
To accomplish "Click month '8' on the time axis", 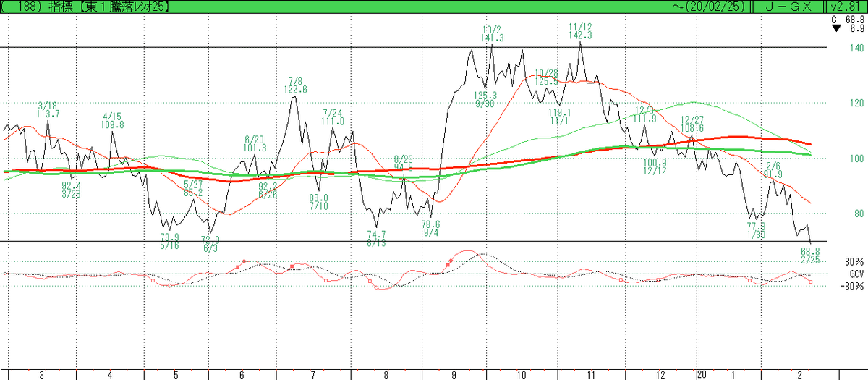I will pos(386,375).
